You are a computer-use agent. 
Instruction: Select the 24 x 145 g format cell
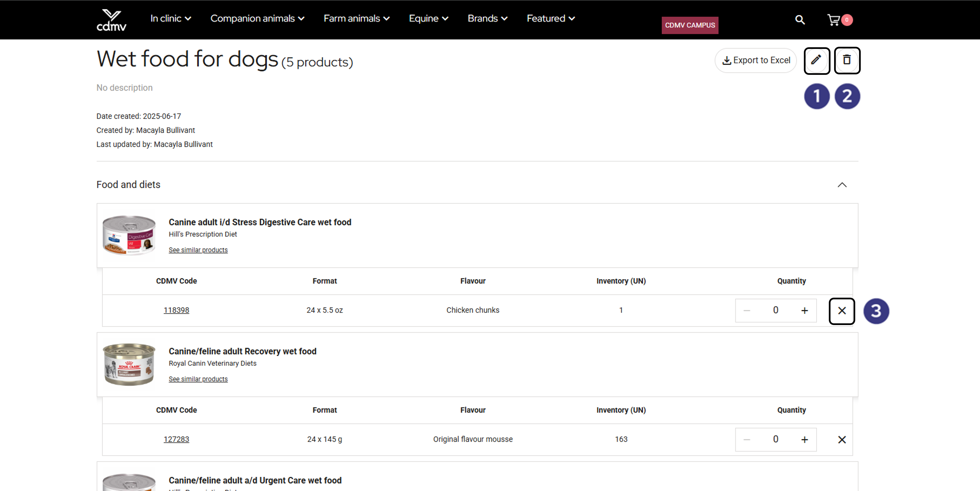324,439
